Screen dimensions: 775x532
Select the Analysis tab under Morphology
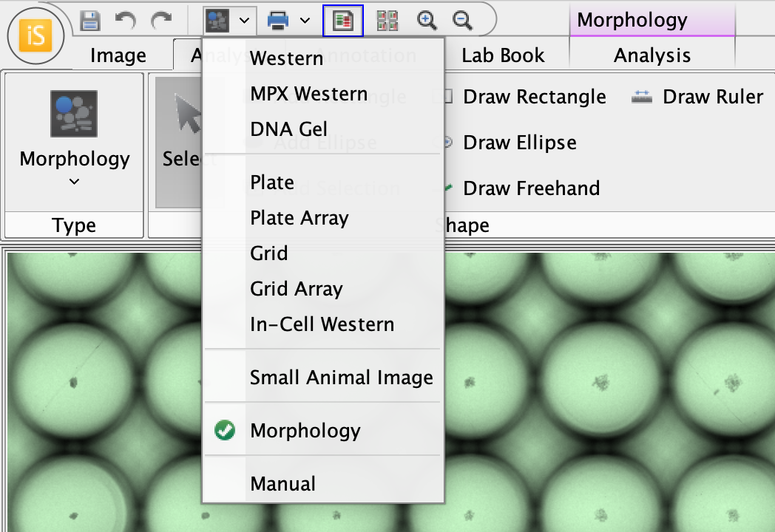click(x=652, y=55)
